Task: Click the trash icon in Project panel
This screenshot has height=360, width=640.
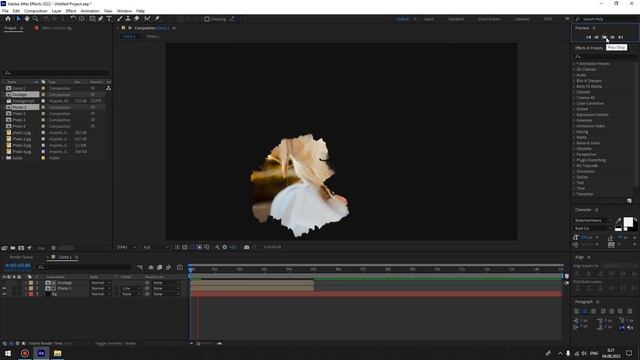Action: tap(53, 248)
